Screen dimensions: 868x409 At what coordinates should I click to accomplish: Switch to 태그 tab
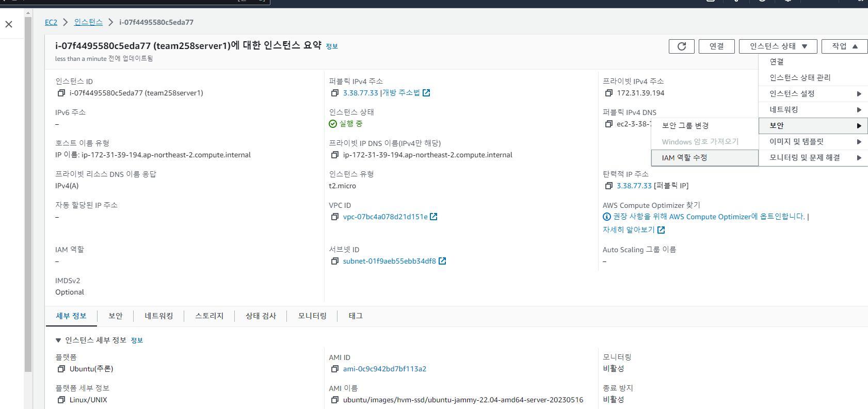[356, 316]
